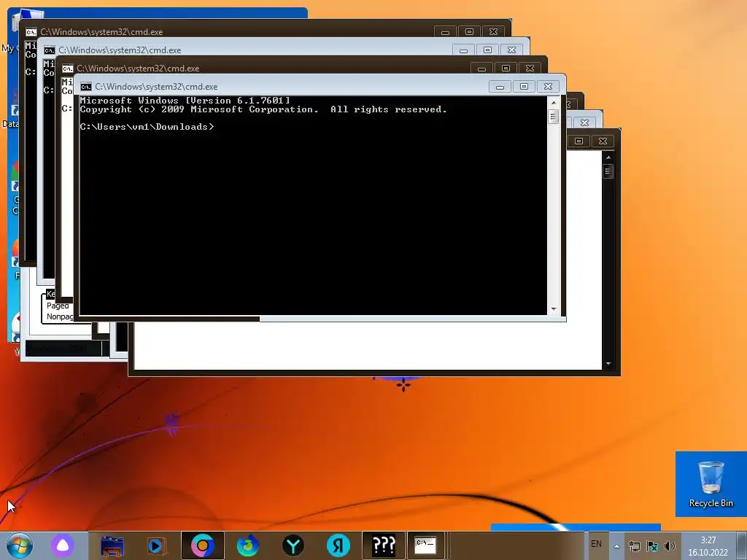Click the C:\Users\vm1\Downloads> prompt line

[x=147, y=127]
